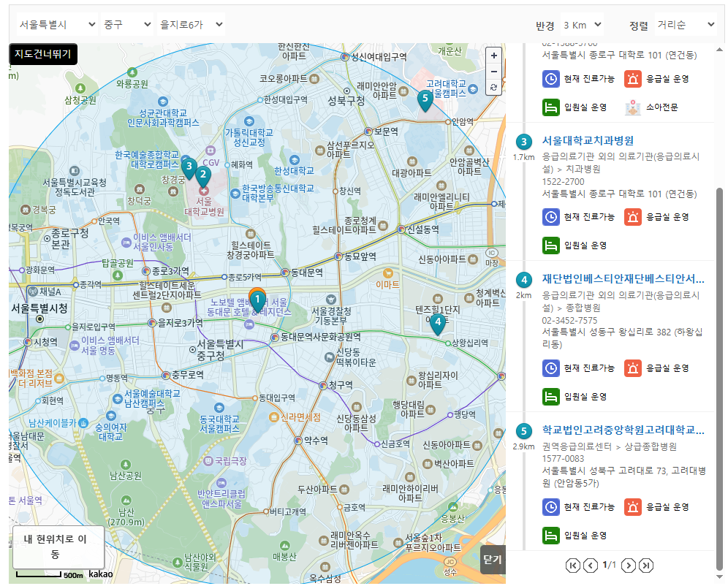This screenshot has width=728, height=586.
Task: Open the district dropdown showing 중구
Action: pyautogui.click(x=127, y=25)
